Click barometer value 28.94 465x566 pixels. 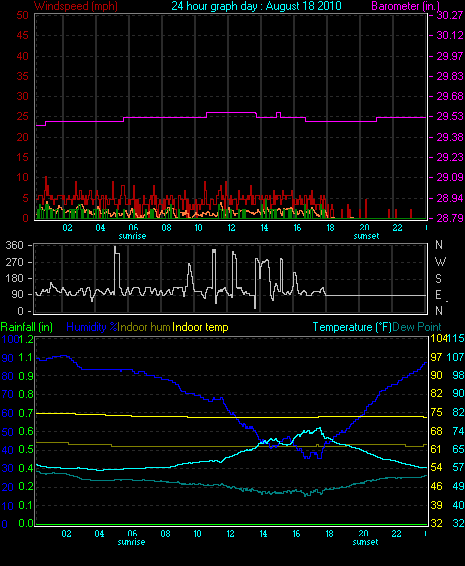tap(450, 198)
